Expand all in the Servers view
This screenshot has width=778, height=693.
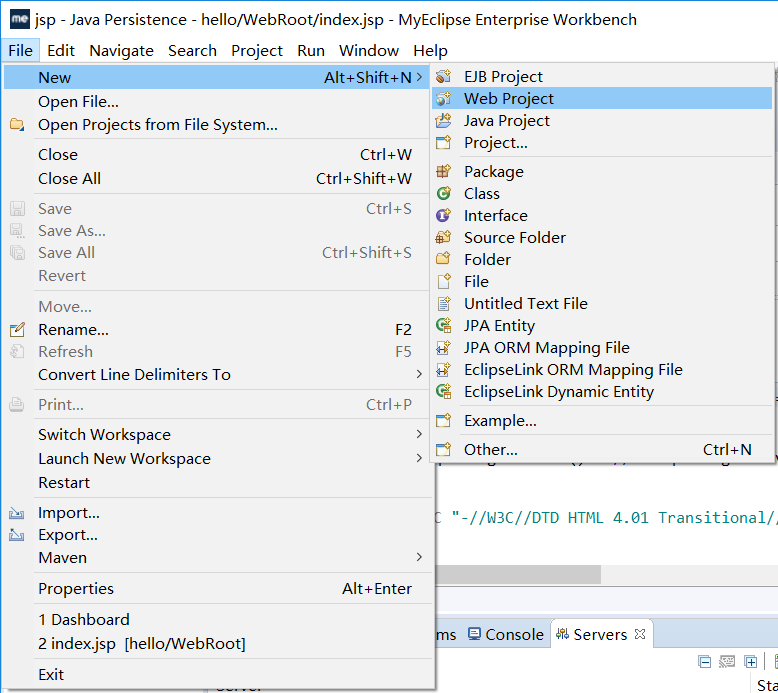click(x=750, y=662)
